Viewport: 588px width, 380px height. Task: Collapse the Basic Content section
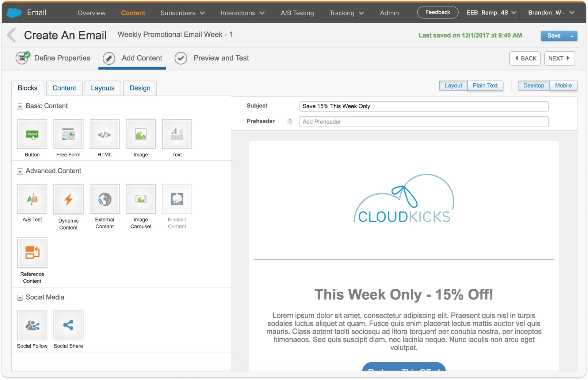tap(20, 107)
